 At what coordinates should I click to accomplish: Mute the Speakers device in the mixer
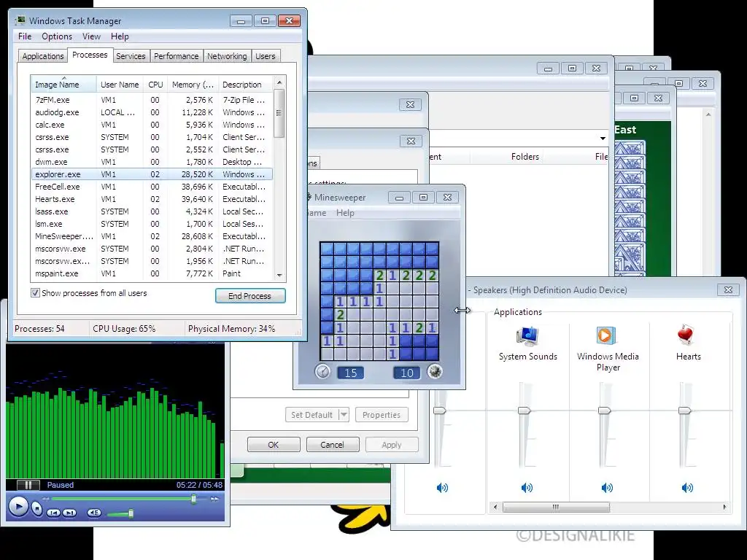(x=442, y=487)
